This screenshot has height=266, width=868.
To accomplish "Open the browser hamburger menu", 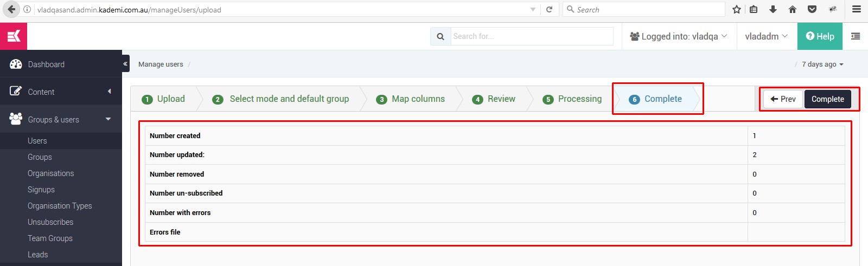I will click(857, 9).
